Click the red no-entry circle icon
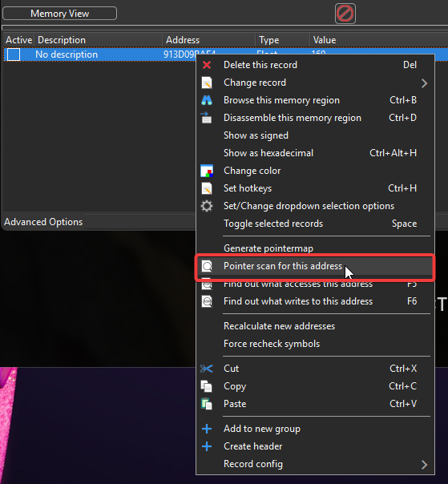 tap(345, 14)
